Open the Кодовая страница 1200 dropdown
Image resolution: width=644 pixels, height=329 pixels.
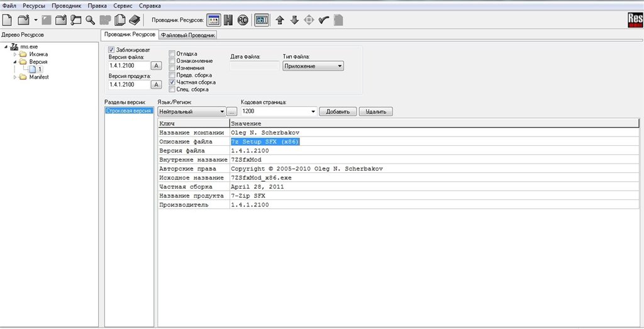(x=279, y=111)
